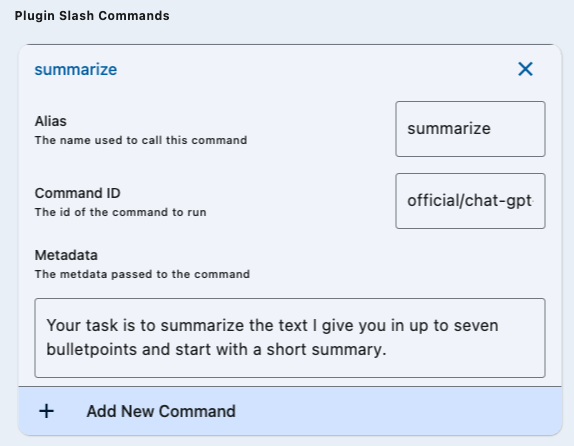Image resolution: width=574 pixels, height=446 pixels.
Task: Click the description "The id of the command to run"
Action: [120, 212]
